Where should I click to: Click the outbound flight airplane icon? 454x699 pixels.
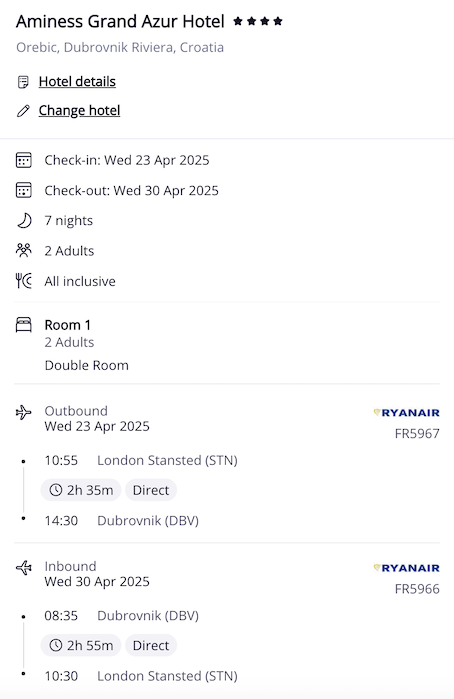24,412
